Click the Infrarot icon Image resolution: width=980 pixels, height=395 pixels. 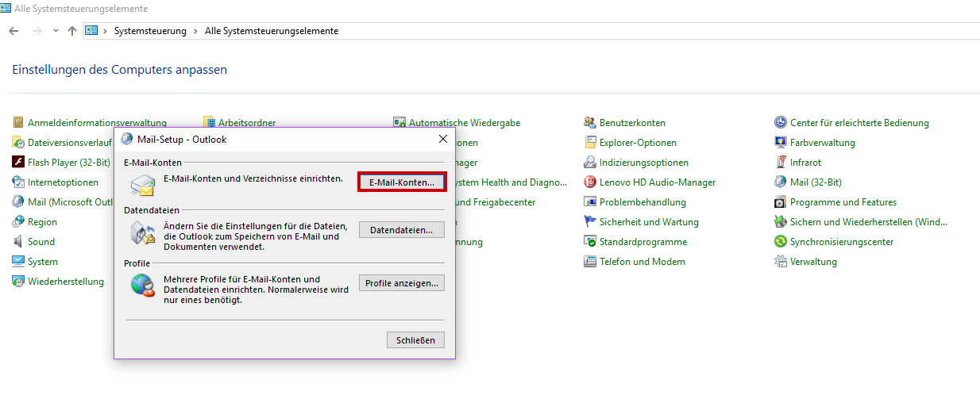coord(781,163)
